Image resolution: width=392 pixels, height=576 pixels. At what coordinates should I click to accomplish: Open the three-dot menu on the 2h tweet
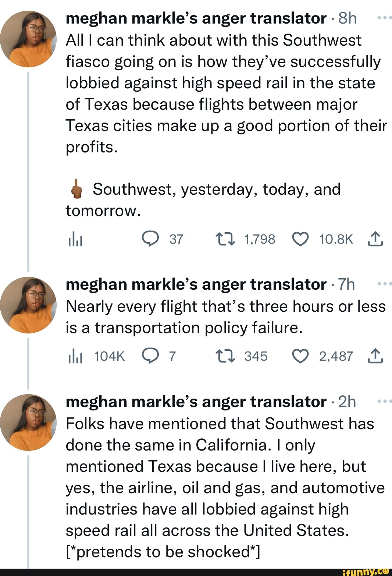tap(385, 401)
